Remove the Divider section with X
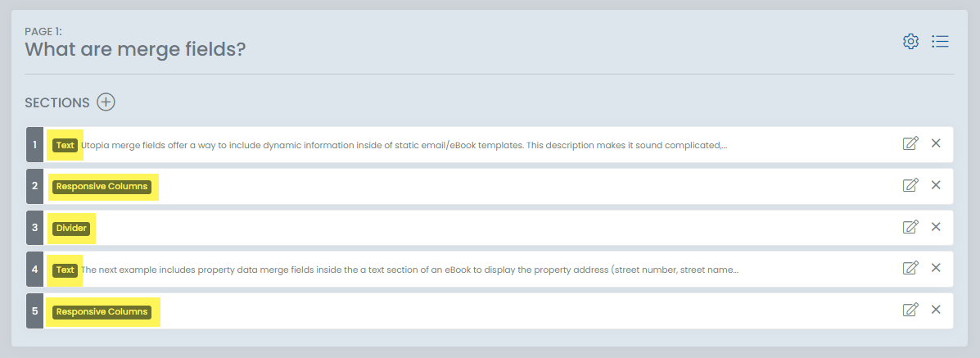 click(x=936, y=227)
